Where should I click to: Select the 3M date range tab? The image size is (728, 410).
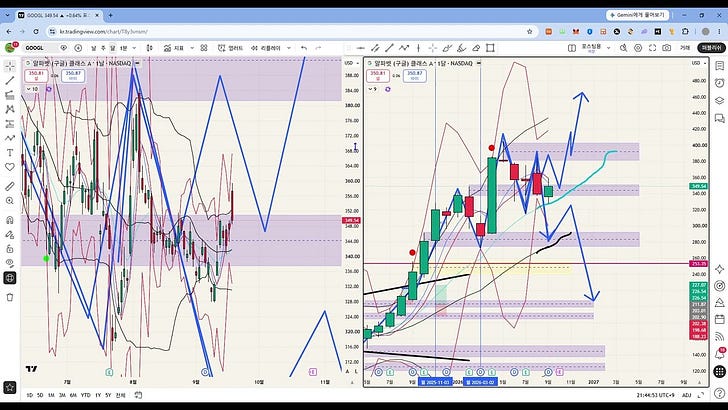tap(62, 395)
